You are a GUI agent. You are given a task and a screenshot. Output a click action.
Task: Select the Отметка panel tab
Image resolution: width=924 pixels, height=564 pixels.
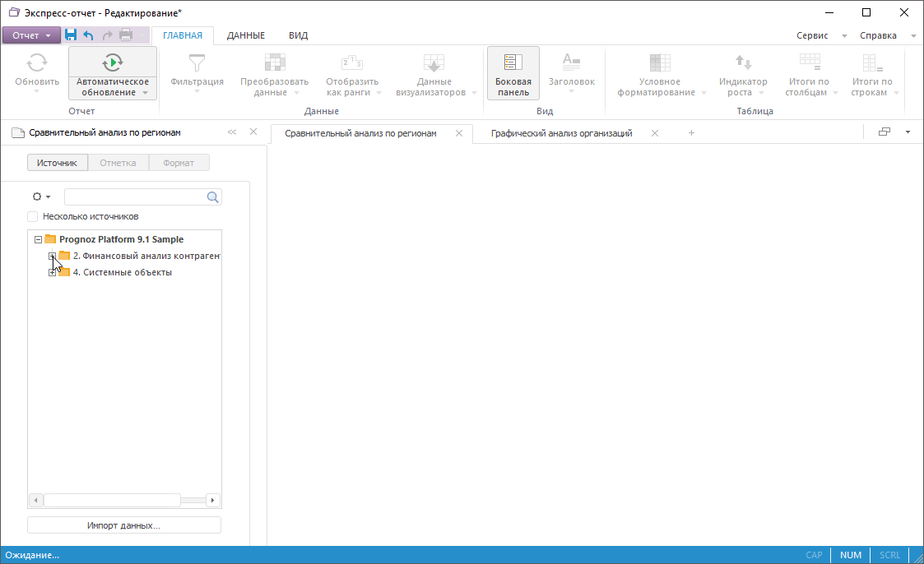pyautogui.click(x=118, y=163)
